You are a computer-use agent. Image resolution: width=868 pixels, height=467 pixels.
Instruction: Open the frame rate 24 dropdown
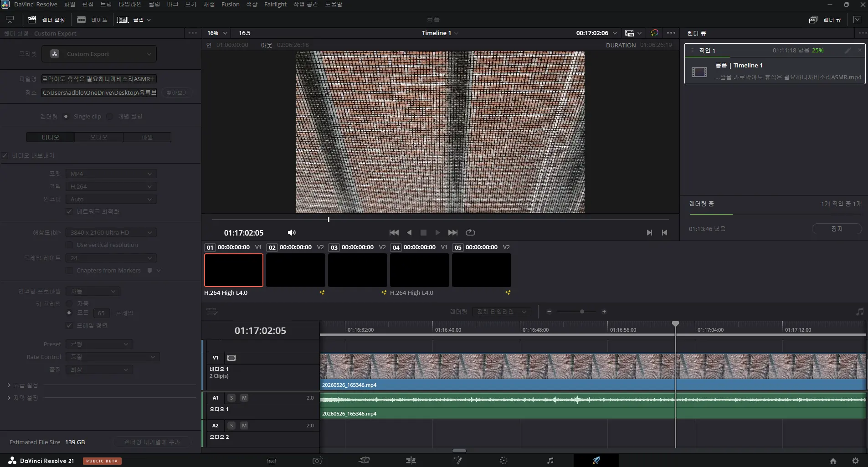[111, 258]
